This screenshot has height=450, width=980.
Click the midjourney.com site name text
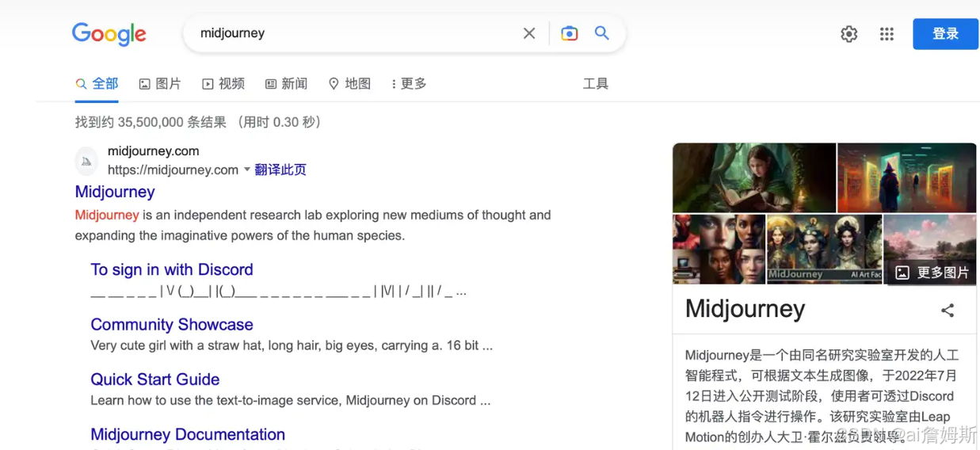coord(154,151)
